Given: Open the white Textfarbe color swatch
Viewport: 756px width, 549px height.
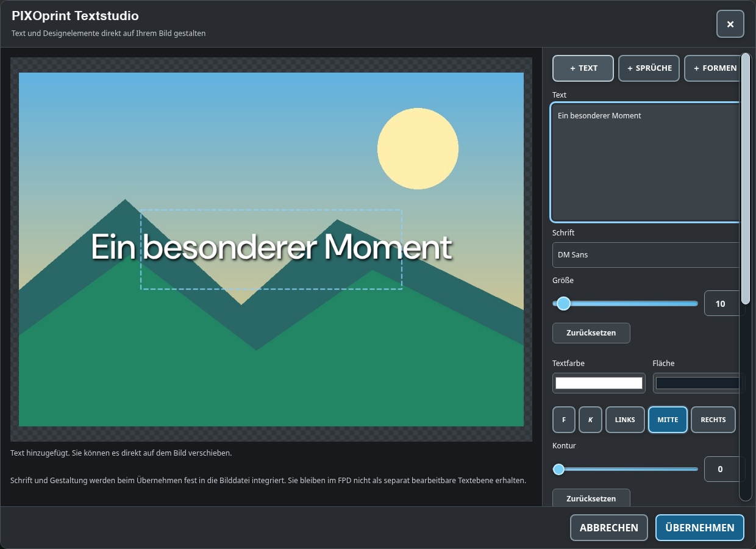Looking at the screenshot, I should pos(599,383).
